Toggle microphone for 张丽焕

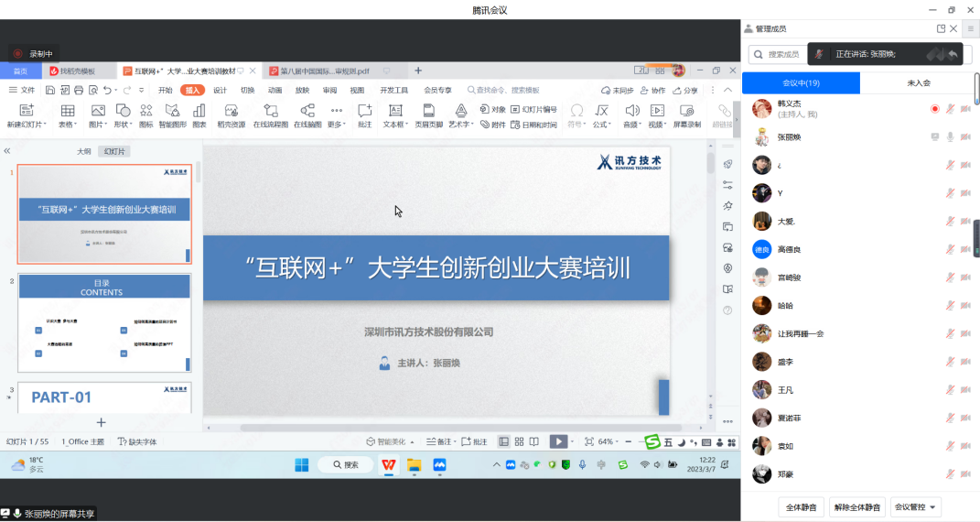tap(951, 137)
